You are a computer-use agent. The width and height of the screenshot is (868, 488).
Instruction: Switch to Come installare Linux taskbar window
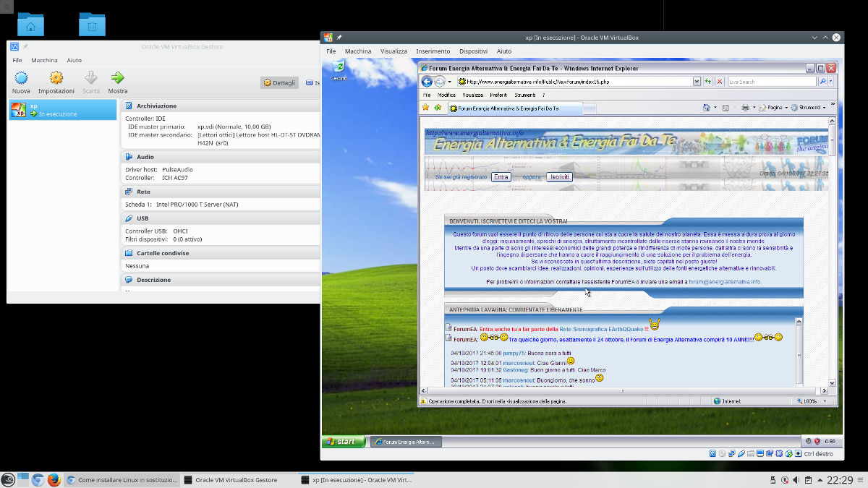(121, 479)
